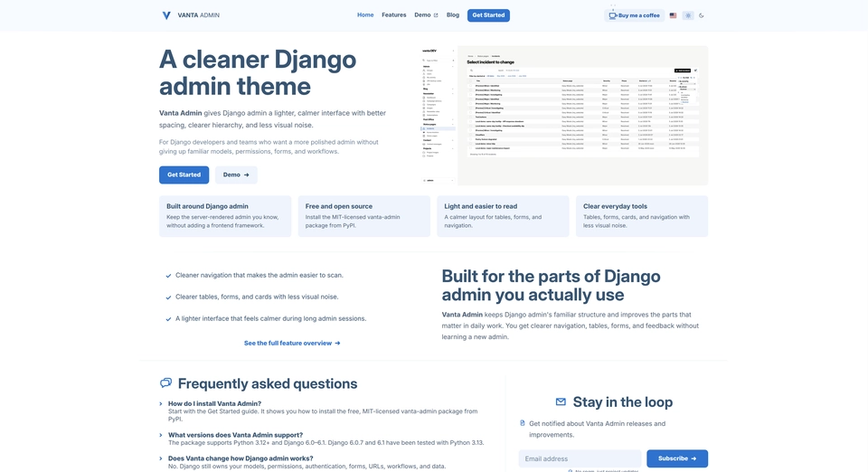Click the Vanta V logo icon
This screenshot has height=472, width=868.
(166, 15)
